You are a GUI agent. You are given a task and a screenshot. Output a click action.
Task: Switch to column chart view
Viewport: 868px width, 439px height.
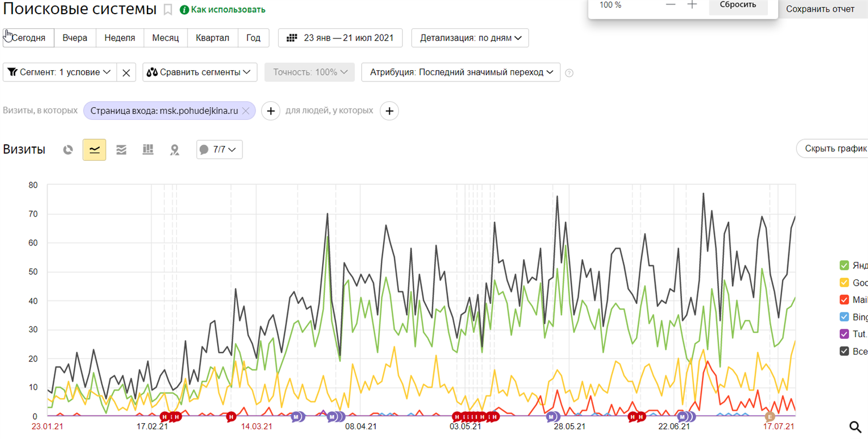[147, 150]
